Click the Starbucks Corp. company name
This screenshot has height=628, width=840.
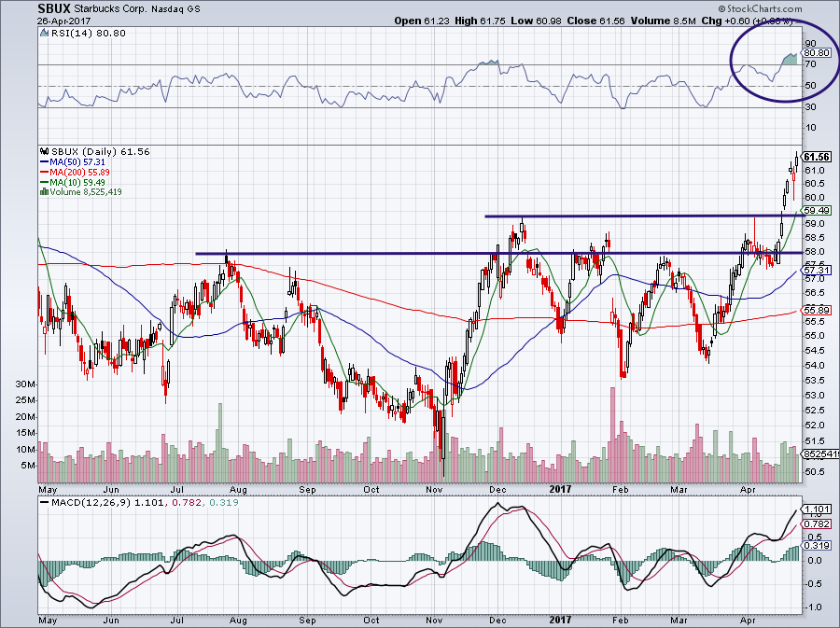(x=110, y=9)
